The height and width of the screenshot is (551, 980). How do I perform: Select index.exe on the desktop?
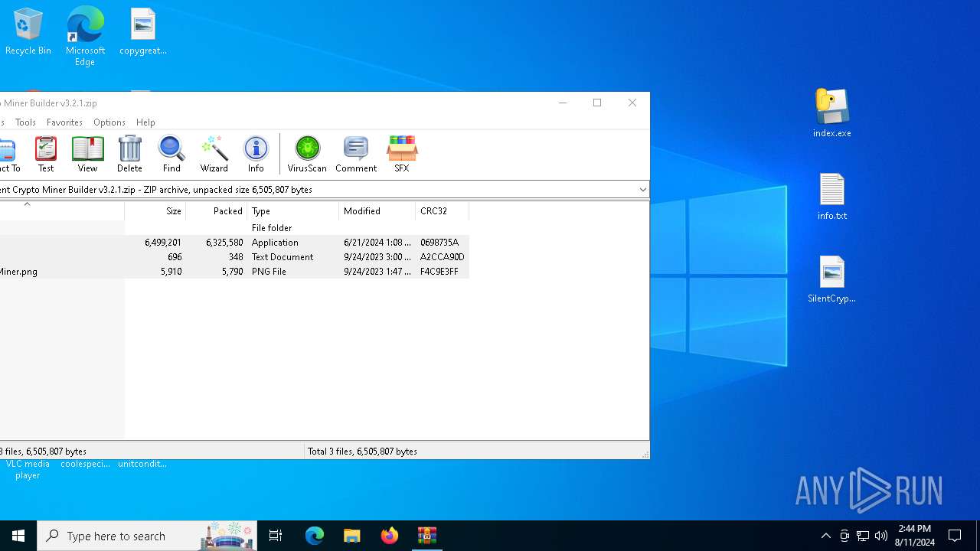tap(832, 113)
